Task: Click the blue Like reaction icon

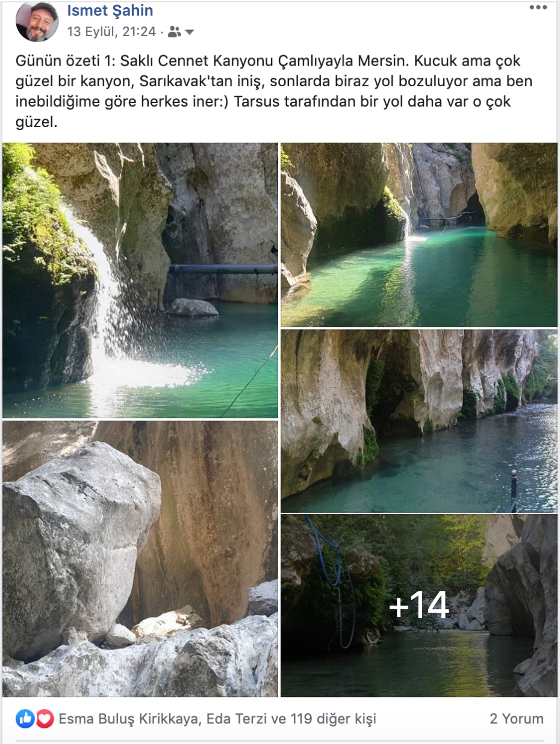Action: tap(25, 718)
